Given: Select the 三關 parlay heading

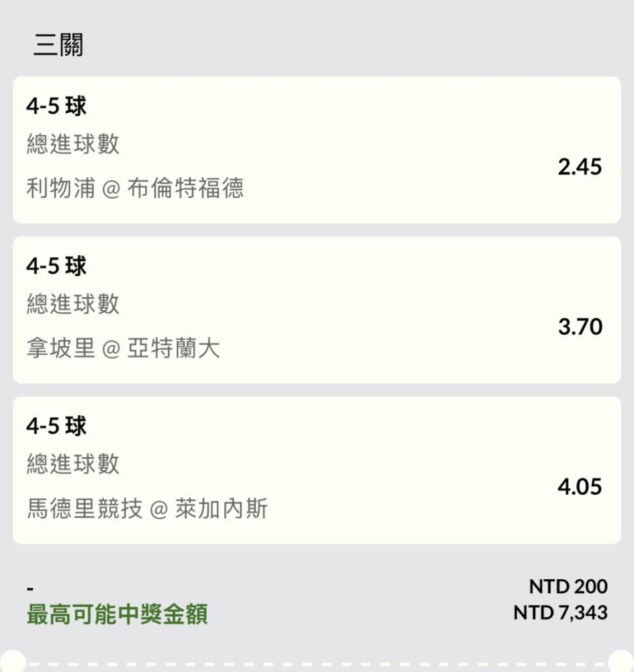Looking at the screenshot, I should [x=58, y=44].
